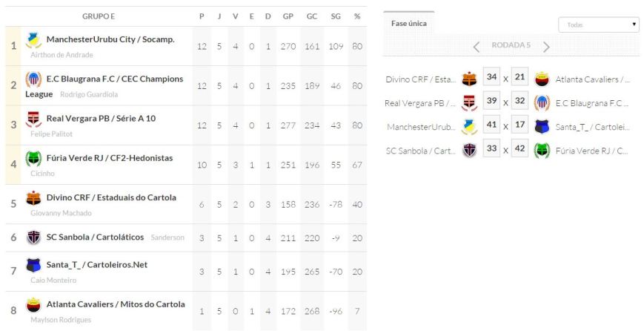Click the ManchesterUrubu City crest in standings
The height and width of the screenshot is (331, 644).
click(33, 40)
